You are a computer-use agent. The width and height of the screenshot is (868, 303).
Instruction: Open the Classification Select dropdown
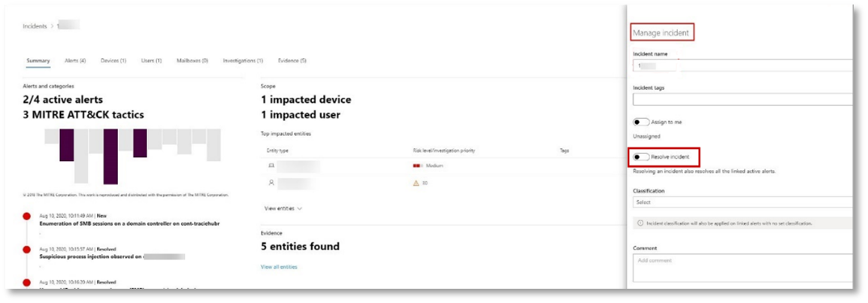(742, 202)
